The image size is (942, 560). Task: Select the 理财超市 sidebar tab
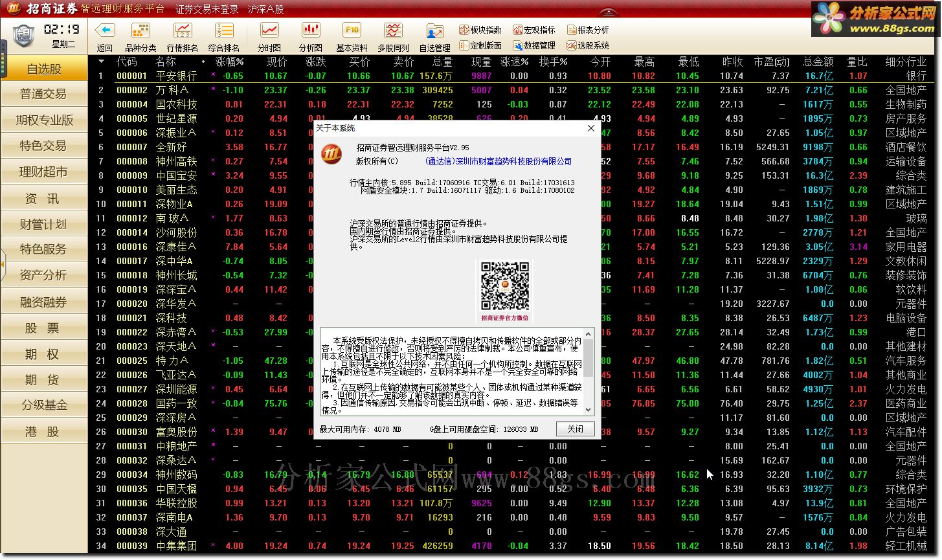coord(44,172)
